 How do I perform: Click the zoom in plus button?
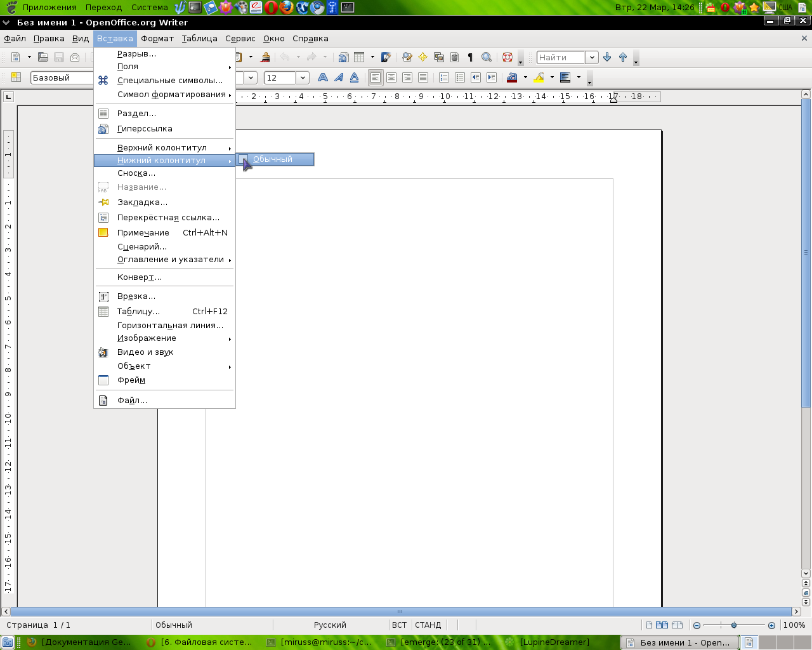(771, 625)
